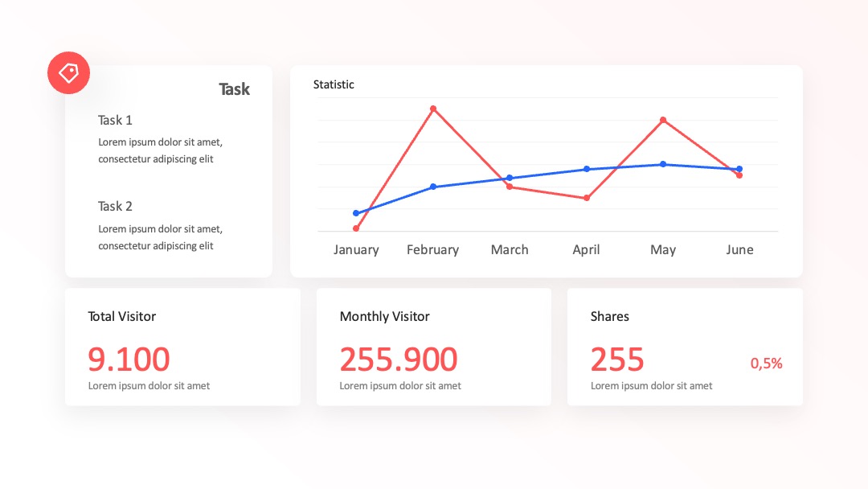Click the blue June data point
The height and width of the screenshot is (489, 868).
(739, 169)
